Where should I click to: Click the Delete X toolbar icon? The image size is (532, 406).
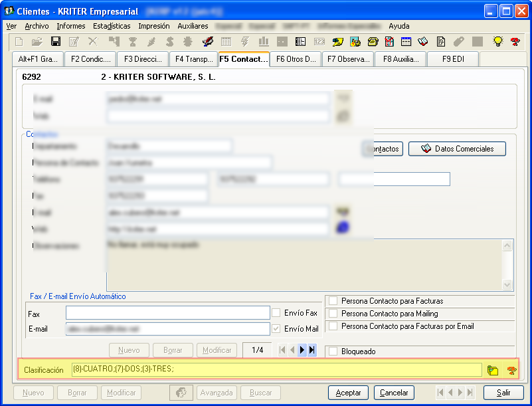[x=92, y=41]
